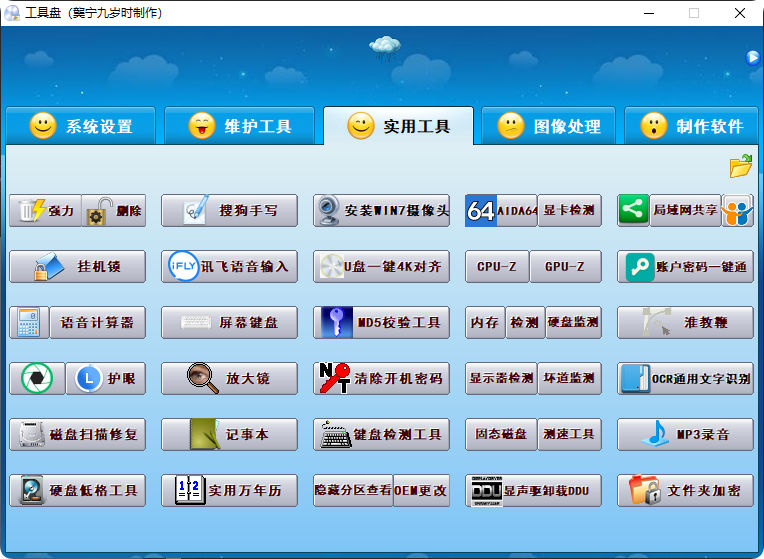
Task: Launch 安装WIN7摄像头 webcam installer
Action: click(x=382, y=211)
